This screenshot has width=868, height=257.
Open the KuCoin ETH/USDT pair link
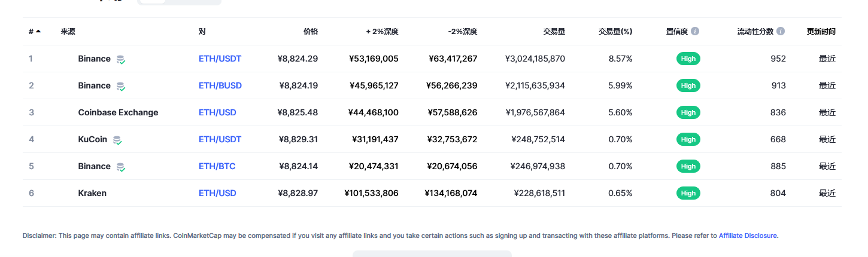220,139
